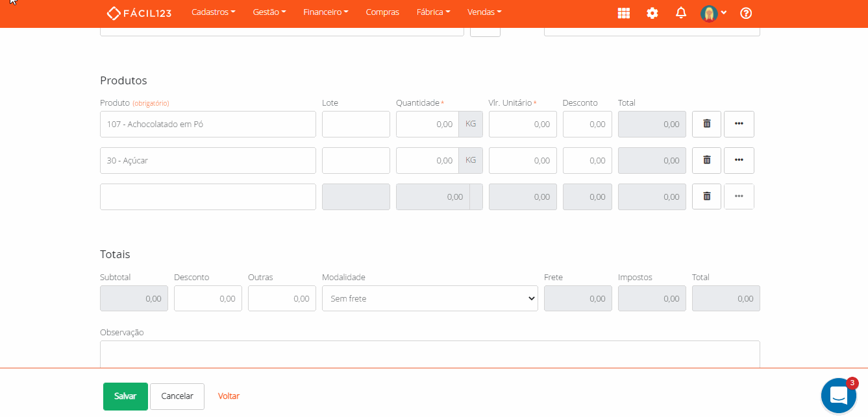The height and width of the screenshot is (417, 868).
Task: View notifications bell
Action: pyautogui.click(x=681, y=13)
